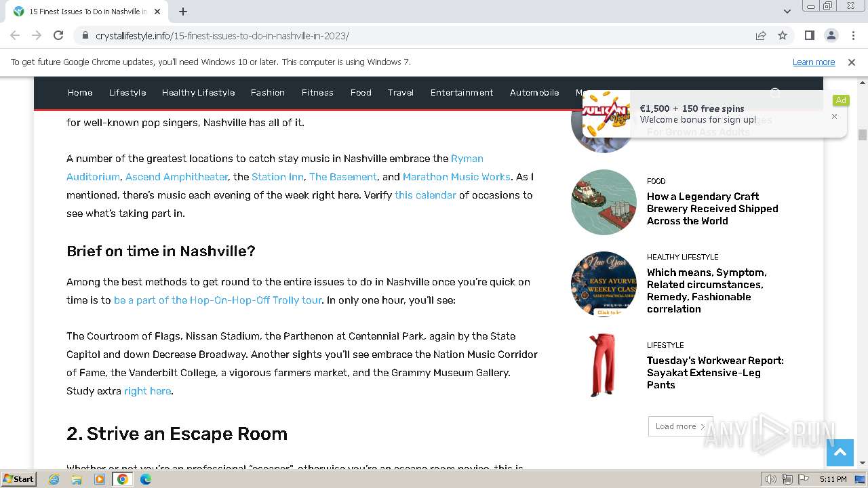Screen dimensions: 868x488
Task: Click the red wide-leg pants thumbnail
Action: click(x=604, y=365)
